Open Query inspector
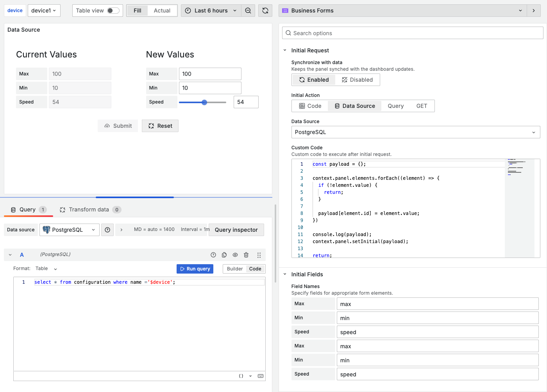Image resolution: width=547 pixels, height=392 pixels. click(x=236, y=230)
